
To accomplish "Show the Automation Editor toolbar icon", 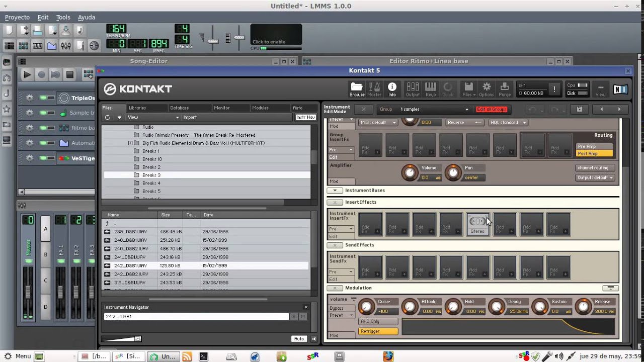I will coord(52,46).
